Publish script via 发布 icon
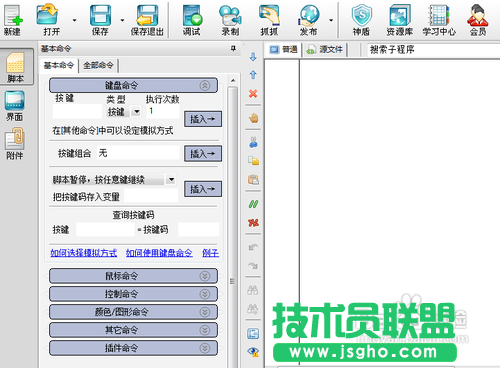This screenshot has width=500, height=368. pos(309,19)
